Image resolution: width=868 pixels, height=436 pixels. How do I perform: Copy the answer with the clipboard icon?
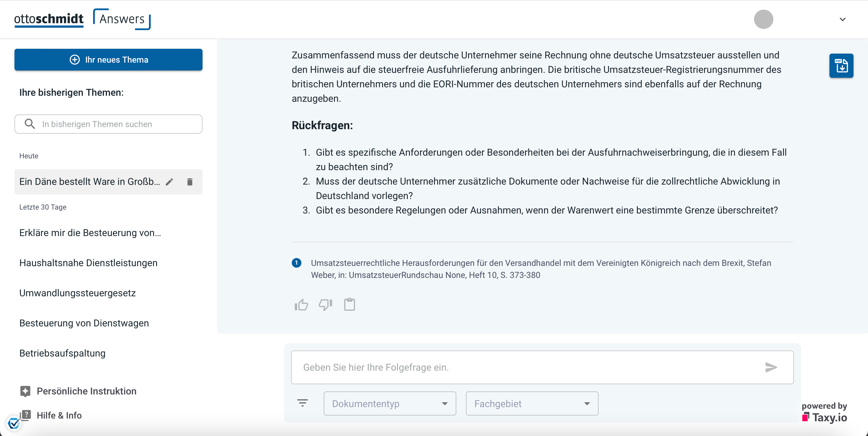point(349,304)
